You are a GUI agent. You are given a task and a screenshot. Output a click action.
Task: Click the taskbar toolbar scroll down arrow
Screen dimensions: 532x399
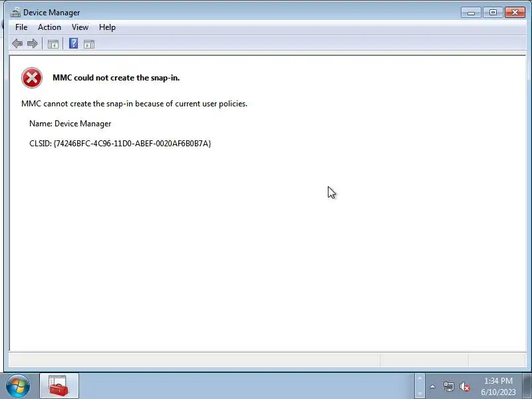tap(420, 394)
